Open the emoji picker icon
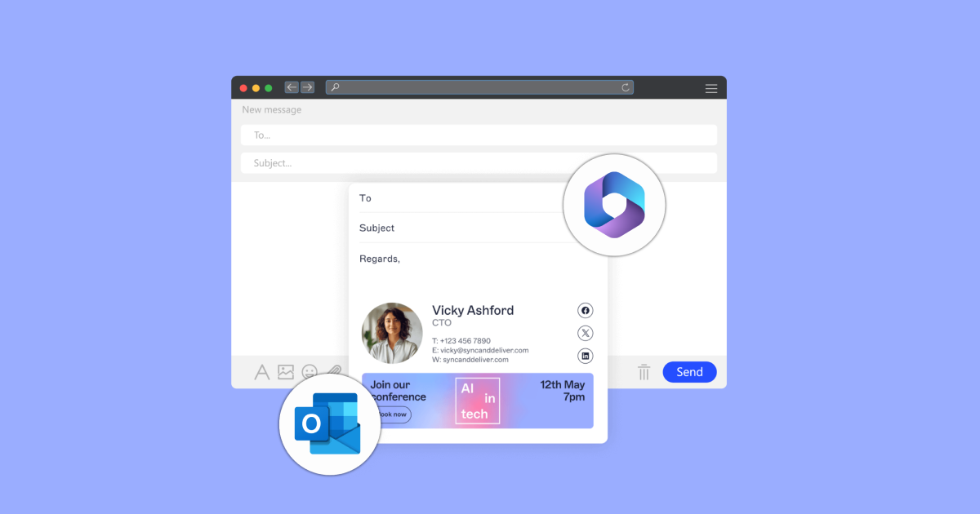This screenshot has height=514, width=980. 310,372
